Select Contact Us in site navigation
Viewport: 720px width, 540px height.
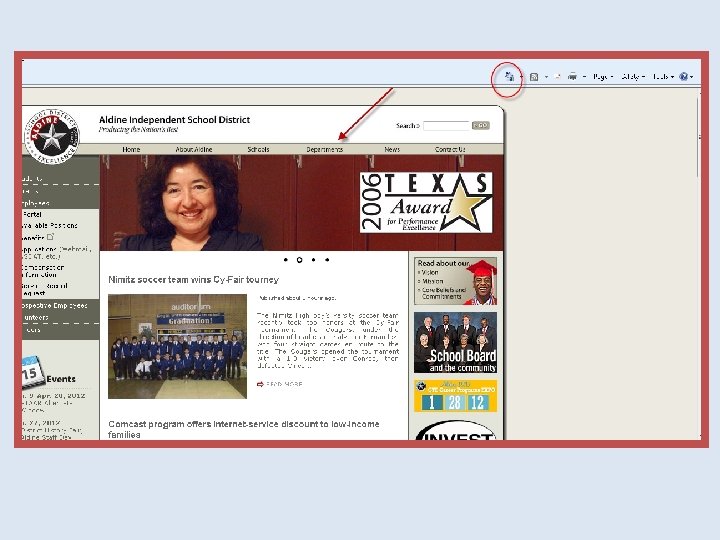(x=450, y=149)
